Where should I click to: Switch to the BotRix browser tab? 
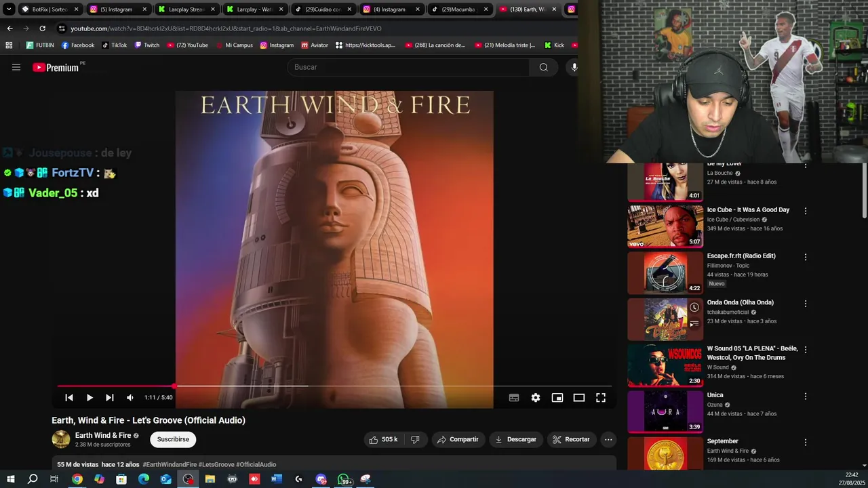click(50, 9)
